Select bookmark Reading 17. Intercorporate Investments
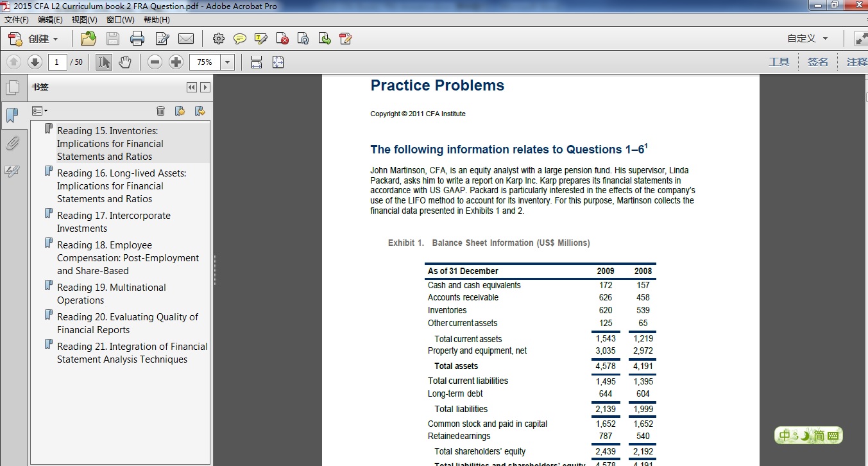 (x=114, y=222)
